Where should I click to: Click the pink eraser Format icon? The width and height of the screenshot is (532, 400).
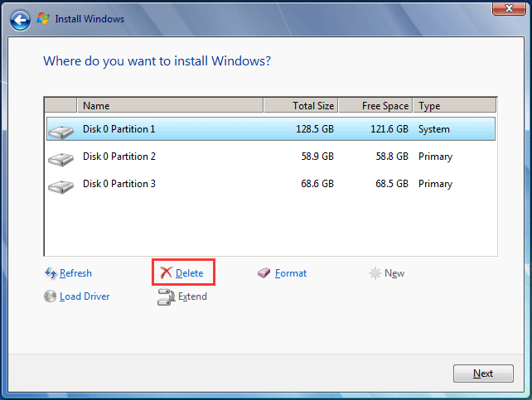[264, 273]
